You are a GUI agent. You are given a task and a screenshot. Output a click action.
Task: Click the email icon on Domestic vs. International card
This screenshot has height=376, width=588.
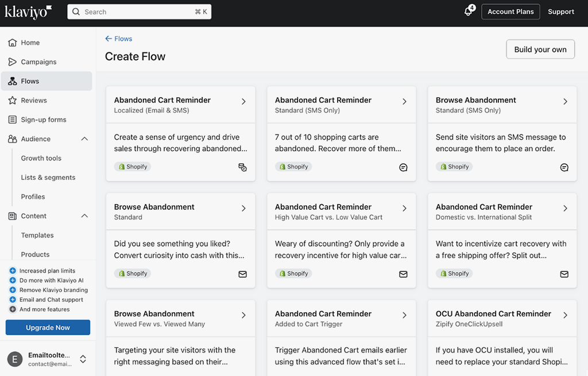(564, 274)
